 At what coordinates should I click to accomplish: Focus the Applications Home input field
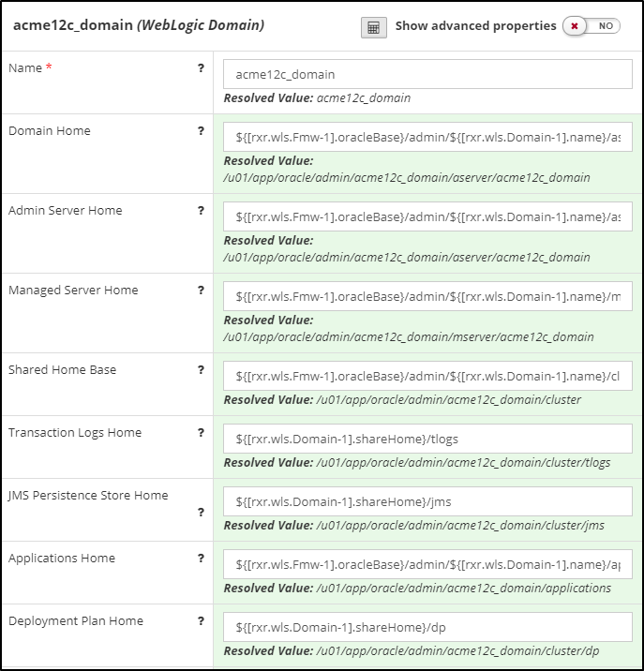pyautogui.click(x=427, y=564)
